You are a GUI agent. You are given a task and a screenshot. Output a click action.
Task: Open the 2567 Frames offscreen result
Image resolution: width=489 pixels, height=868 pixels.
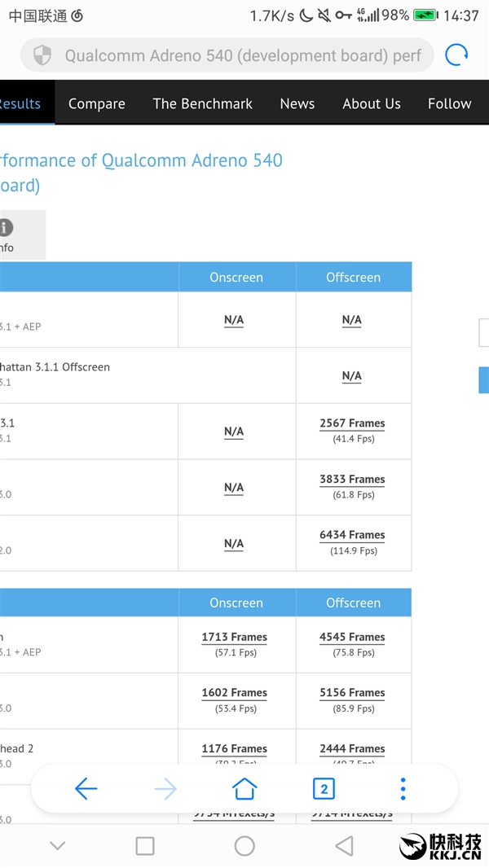tap(352, 423)
